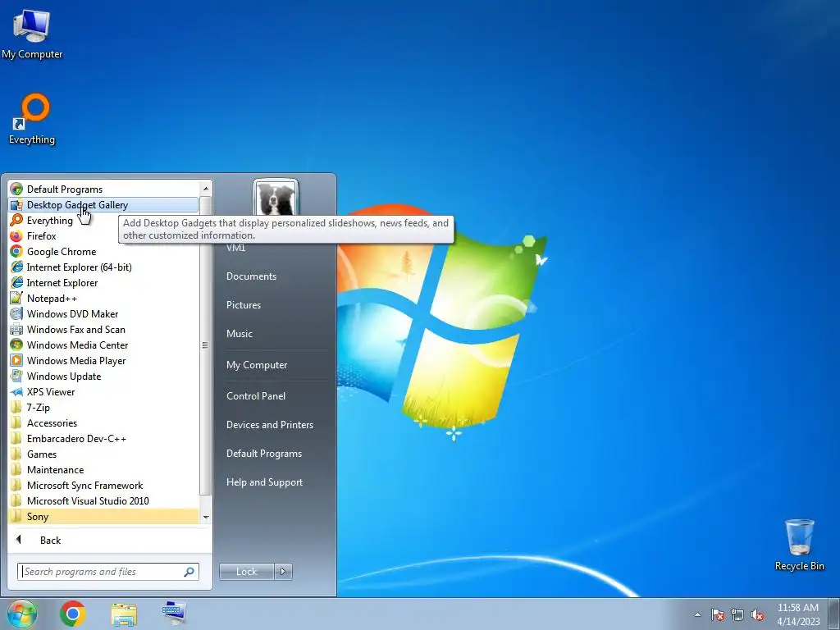Expand the Games folder
Viewport: 840px width, 630px height.
click(103, 454)
